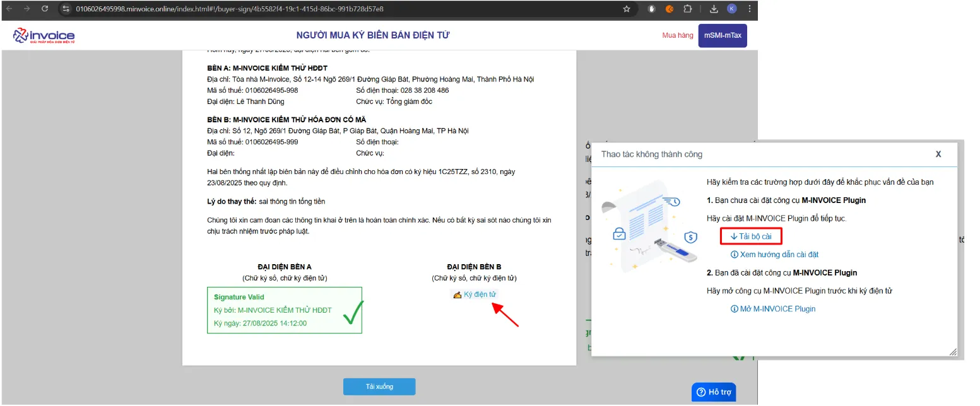The image size is (980, 406).
Task: Click the heading BÊN B: M-INVOICE KIỂM THỬ HÓA ĐƠN CÓ MÃ
Action: click(286, 120)
